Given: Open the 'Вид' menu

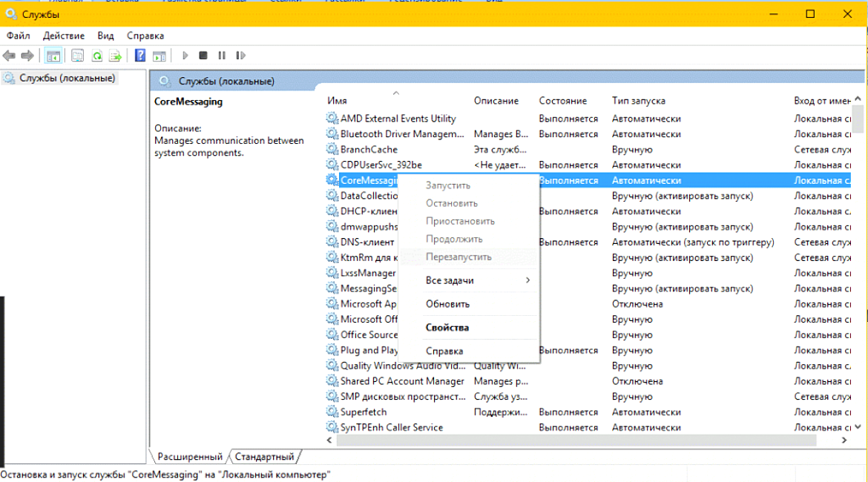Looking at the screenshot, I should pos(105,36).
